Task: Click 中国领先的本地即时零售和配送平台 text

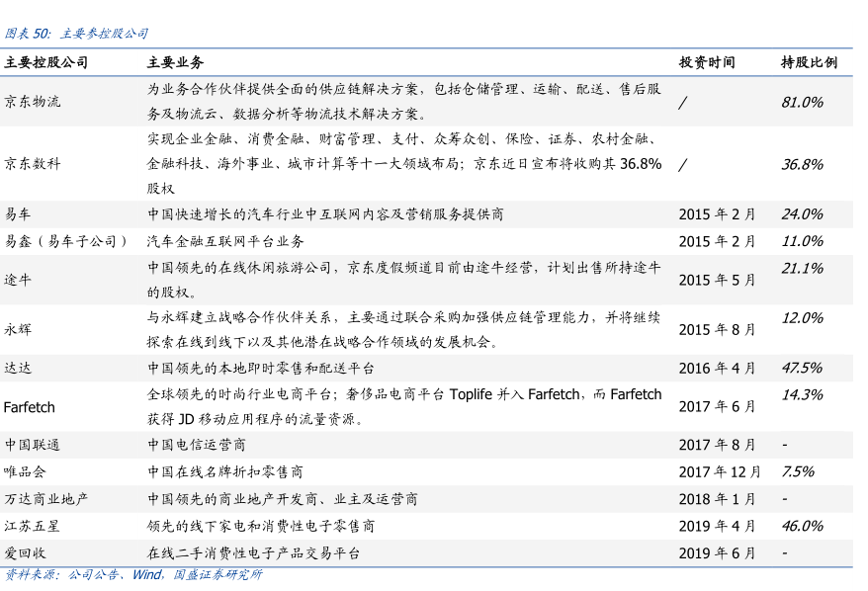Action: pos(261,368)
